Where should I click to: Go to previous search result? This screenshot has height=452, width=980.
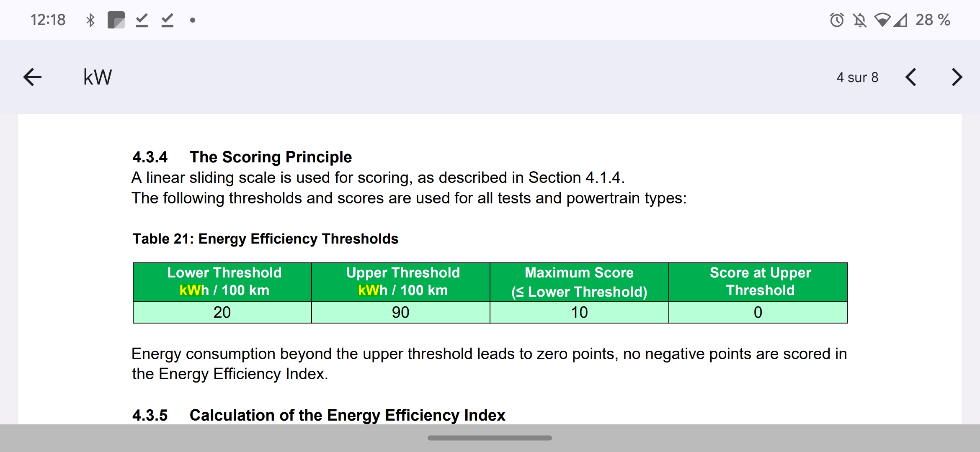pos(911,77)
